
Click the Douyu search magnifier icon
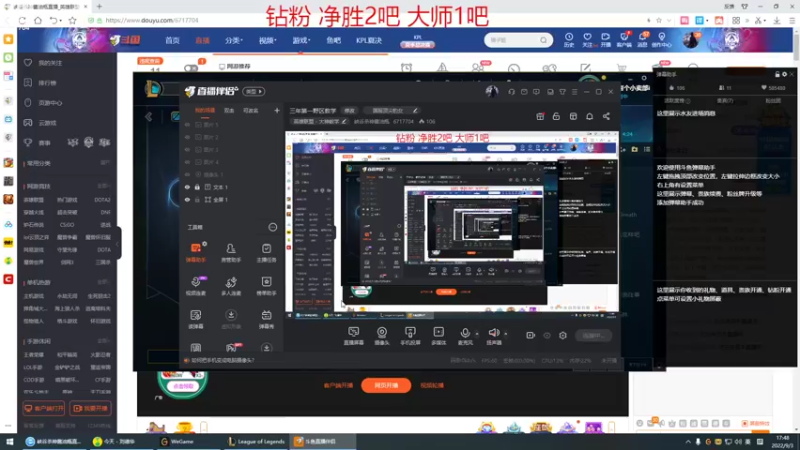click(543, 40)
